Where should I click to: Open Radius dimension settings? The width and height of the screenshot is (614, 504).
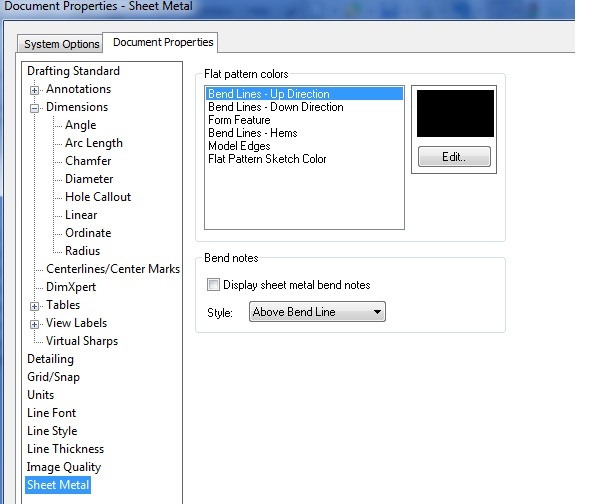coord(82,251)
